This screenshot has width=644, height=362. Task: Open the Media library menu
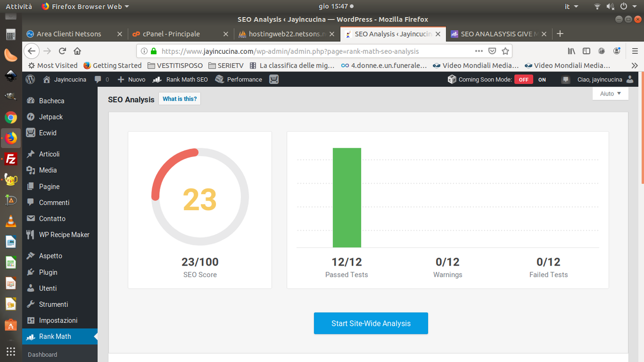coord(48,170)
